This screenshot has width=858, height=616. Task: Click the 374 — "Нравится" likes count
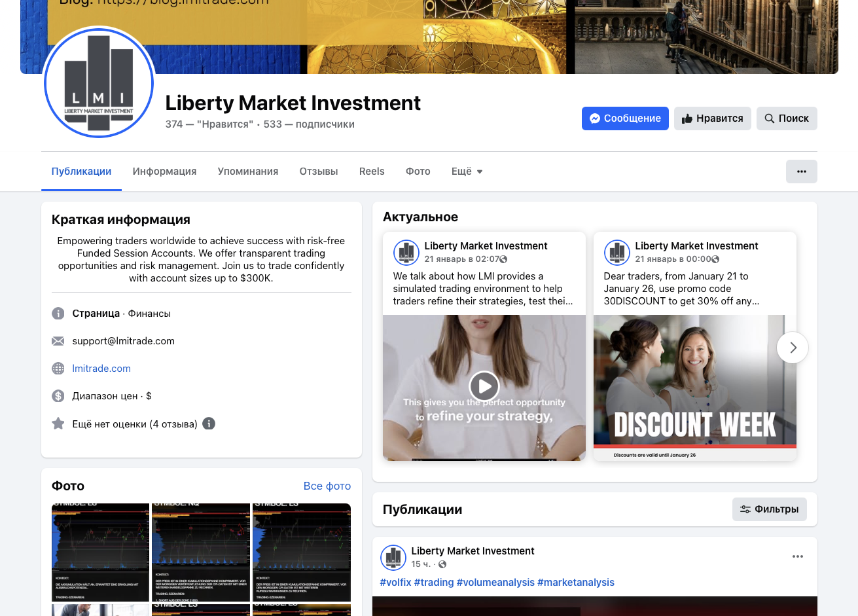209,124
